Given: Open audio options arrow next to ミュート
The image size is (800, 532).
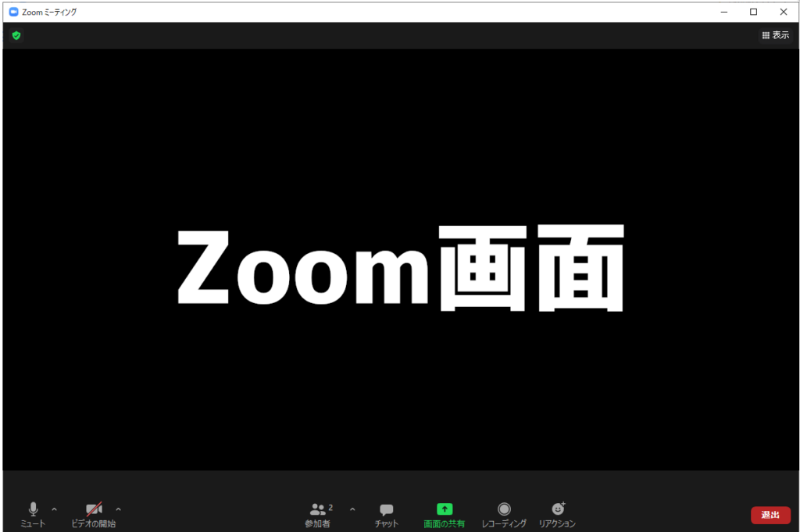Looking at the screenshot, I should coord(55,509).
